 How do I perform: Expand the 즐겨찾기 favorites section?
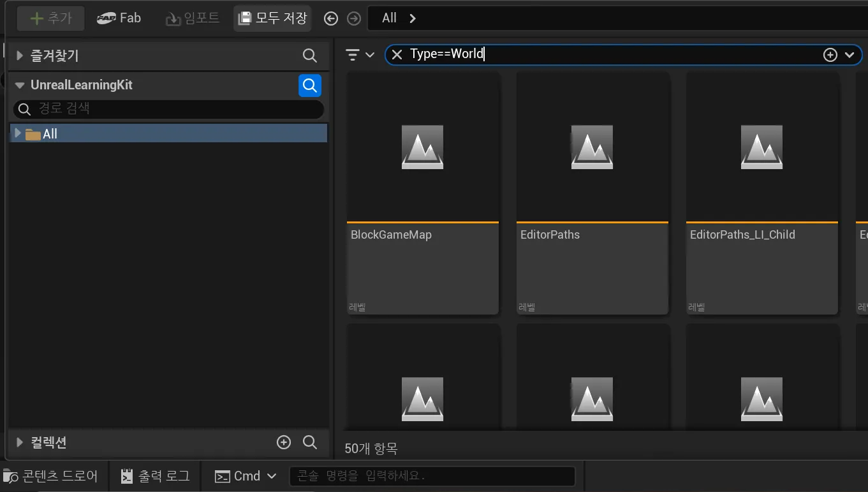click(19, 56)
